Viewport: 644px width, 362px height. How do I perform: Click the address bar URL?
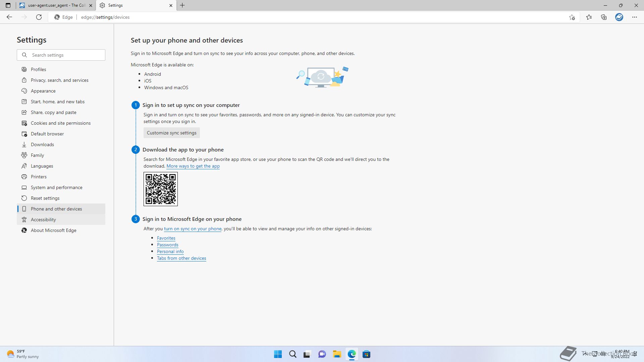[105, 17]
